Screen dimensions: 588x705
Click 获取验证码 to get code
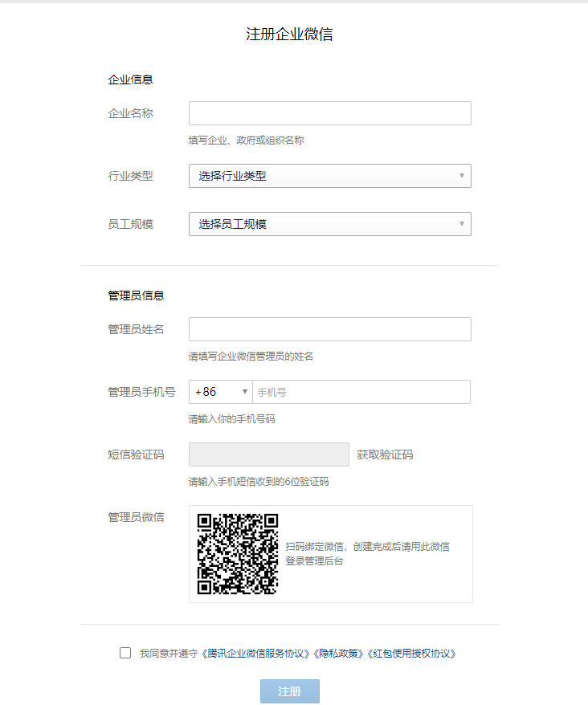click(385, 454)
